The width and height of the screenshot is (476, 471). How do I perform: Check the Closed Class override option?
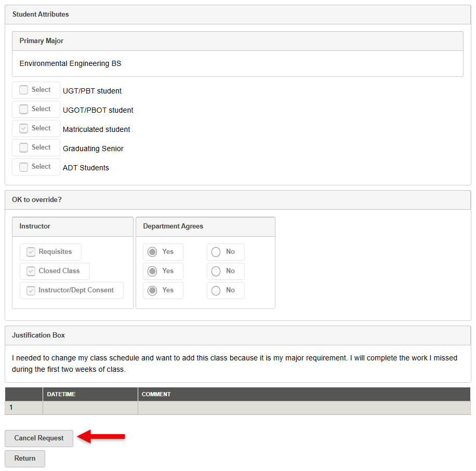(30, 271)
